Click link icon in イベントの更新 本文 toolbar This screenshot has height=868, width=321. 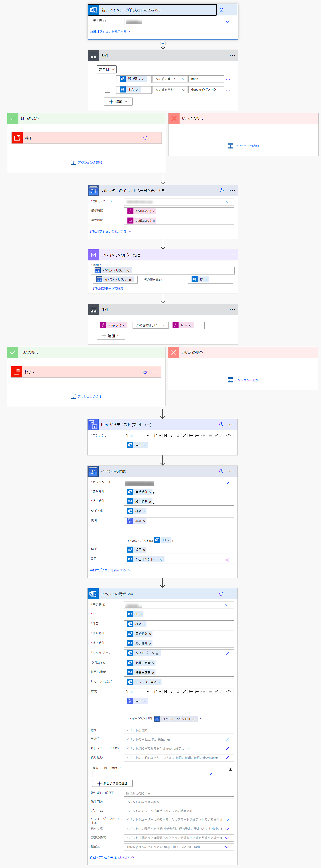click(x=216, y=692)
